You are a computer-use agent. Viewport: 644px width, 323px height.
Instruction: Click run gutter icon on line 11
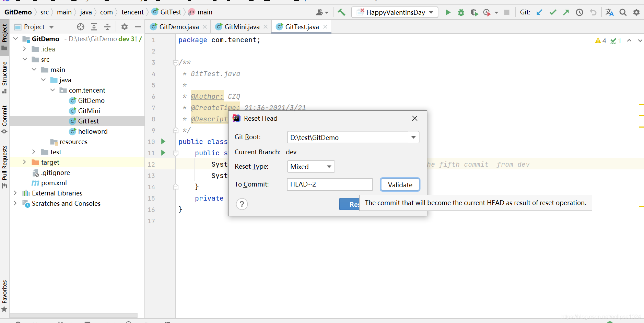(163, 153)
